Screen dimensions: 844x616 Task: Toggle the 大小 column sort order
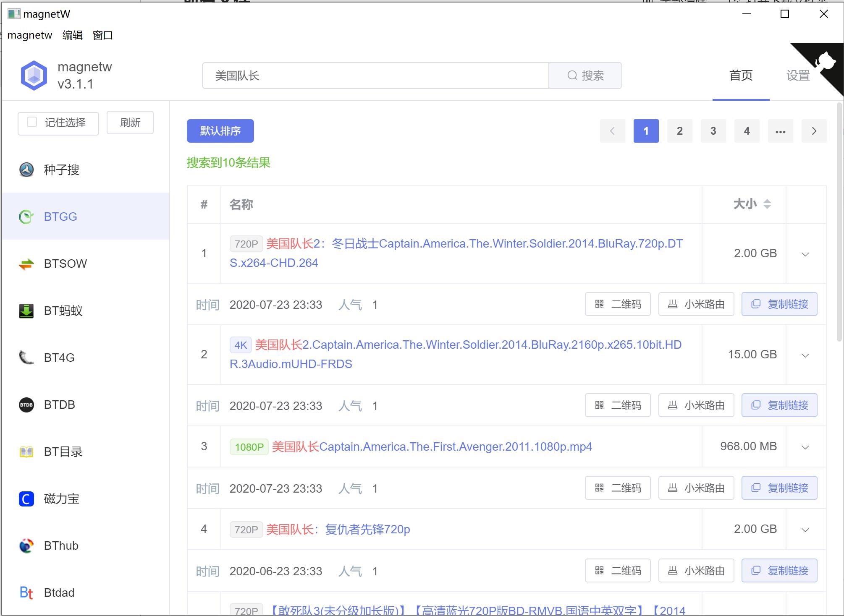point(767,204)
